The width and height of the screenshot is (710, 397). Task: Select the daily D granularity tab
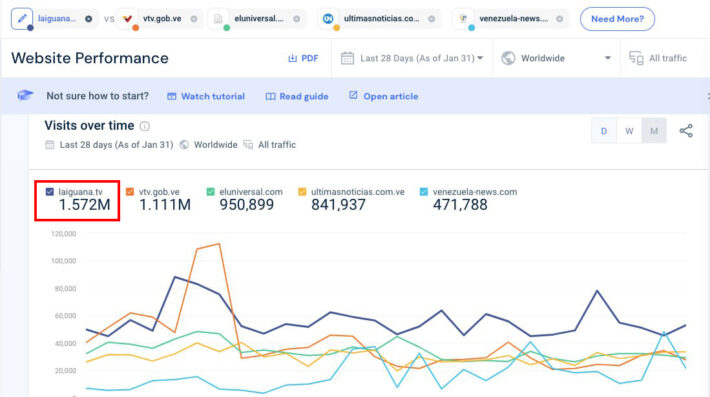click(604, 131)
